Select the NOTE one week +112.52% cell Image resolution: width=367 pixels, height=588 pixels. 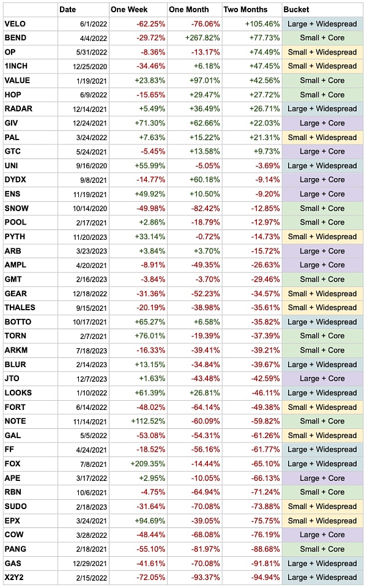point(146,421)
